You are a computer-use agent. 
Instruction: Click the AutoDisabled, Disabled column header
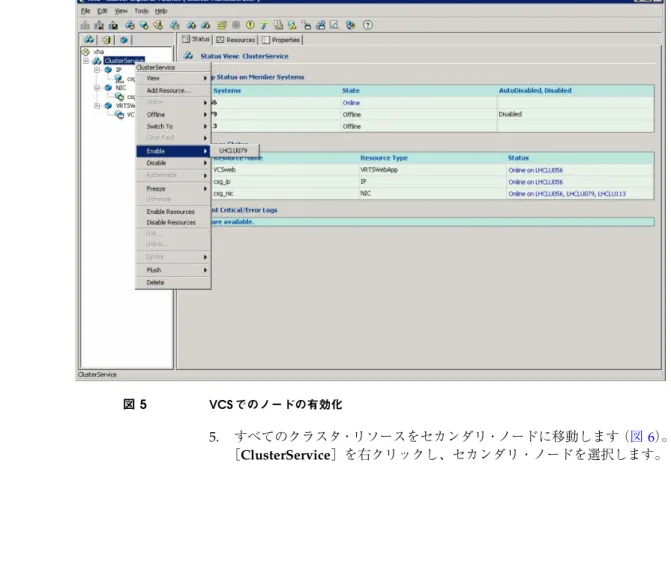point(535,91)
